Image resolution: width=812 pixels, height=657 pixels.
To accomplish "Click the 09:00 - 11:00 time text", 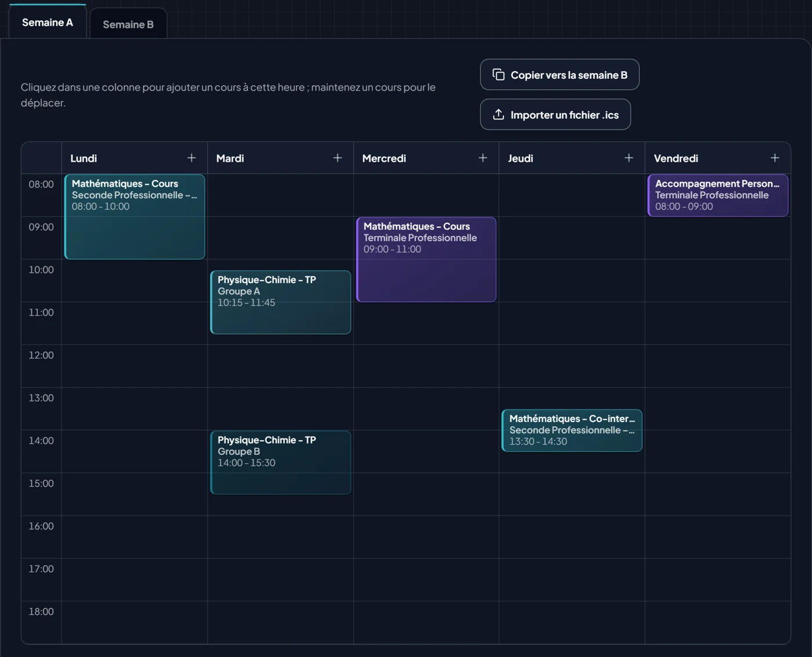I will [x=393, y=249].
